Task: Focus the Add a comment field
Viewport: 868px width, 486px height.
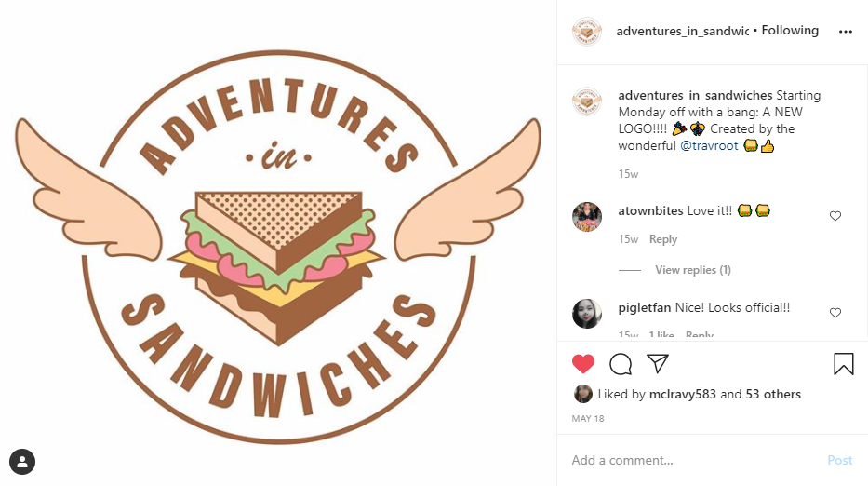Action: click(x=692, y=461)
